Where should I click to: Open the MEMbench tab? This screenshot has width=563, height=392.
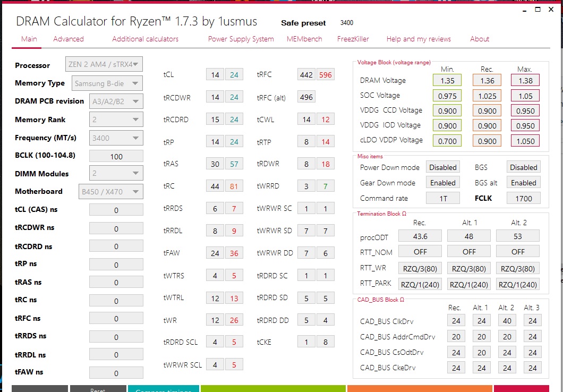tap(304, 39)
